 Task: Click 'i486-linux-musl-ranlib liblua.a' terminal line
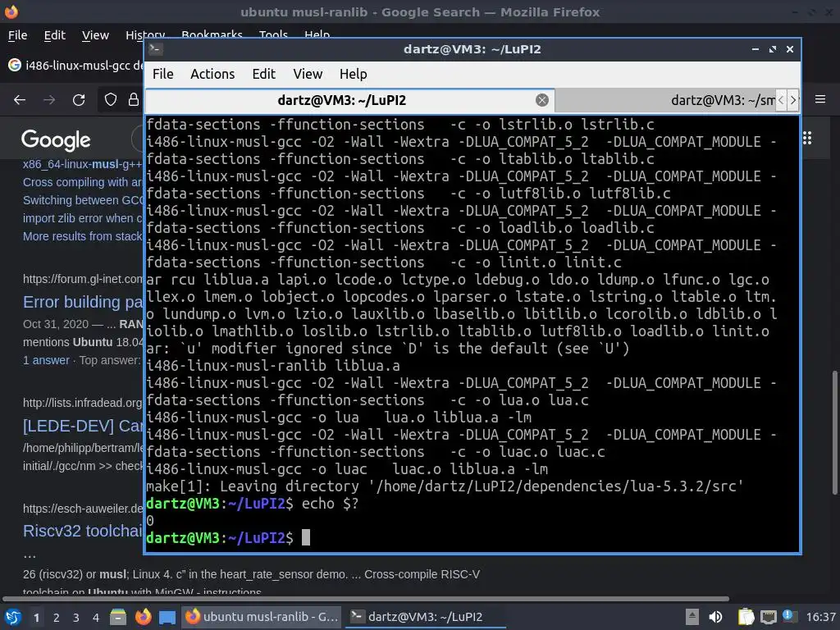click(x=273, y=366)
